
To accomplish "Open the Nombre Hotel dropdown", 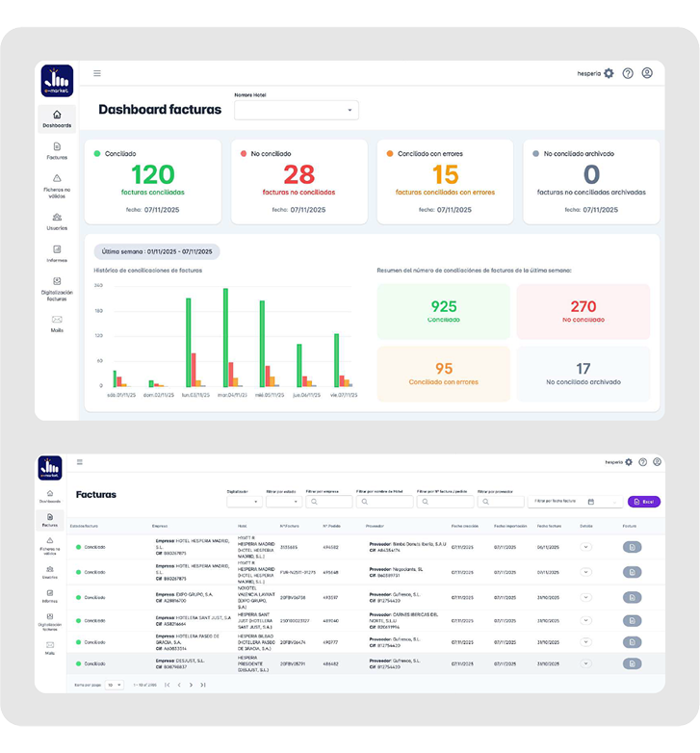I will [297, 110].
